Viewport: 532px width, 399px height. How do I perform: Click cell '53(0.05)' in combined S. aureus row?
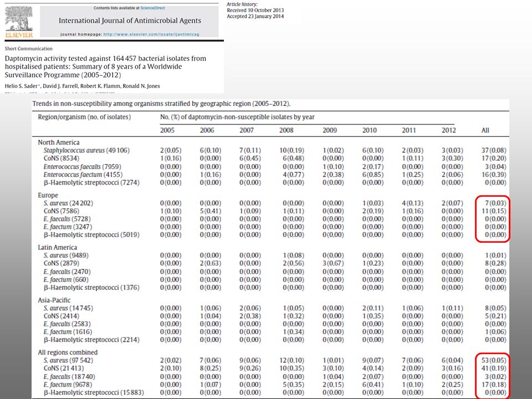[494, 360]
